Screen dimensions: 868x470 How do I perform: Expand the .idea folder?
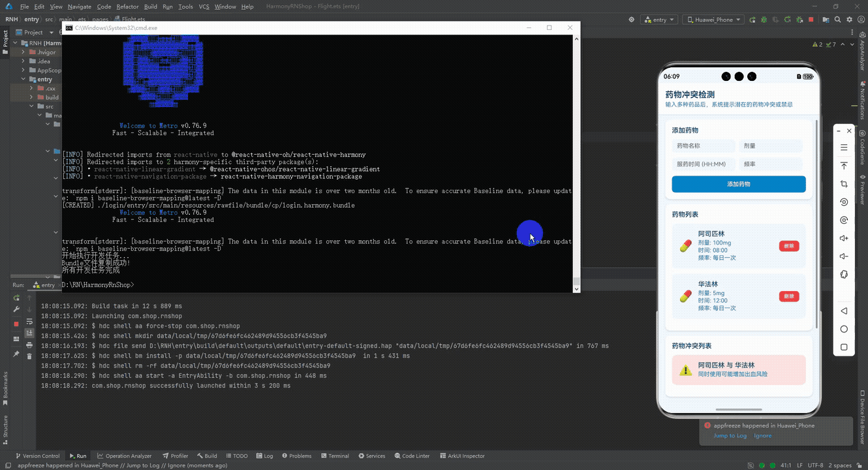(x=23, y=61)
